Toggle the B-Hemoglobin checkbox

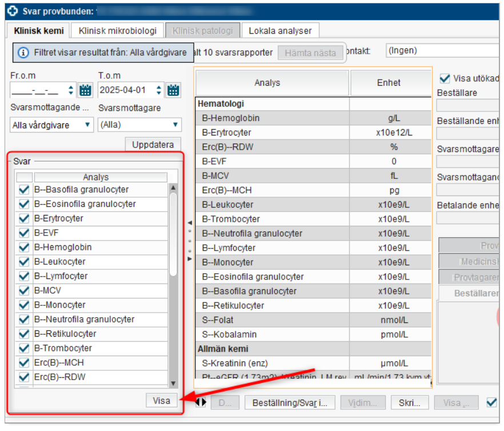(x=24, y=248)
